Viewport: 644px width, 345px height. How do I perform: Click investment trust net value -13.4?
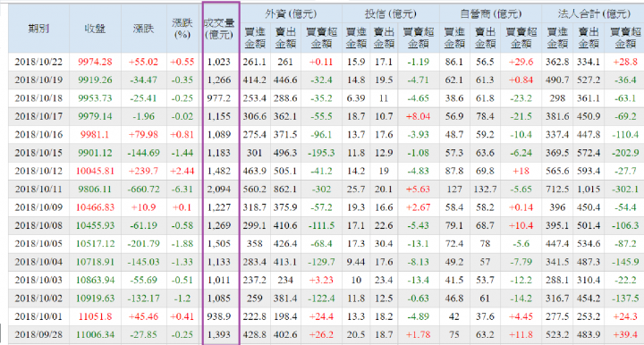click(x=418, y=280)
